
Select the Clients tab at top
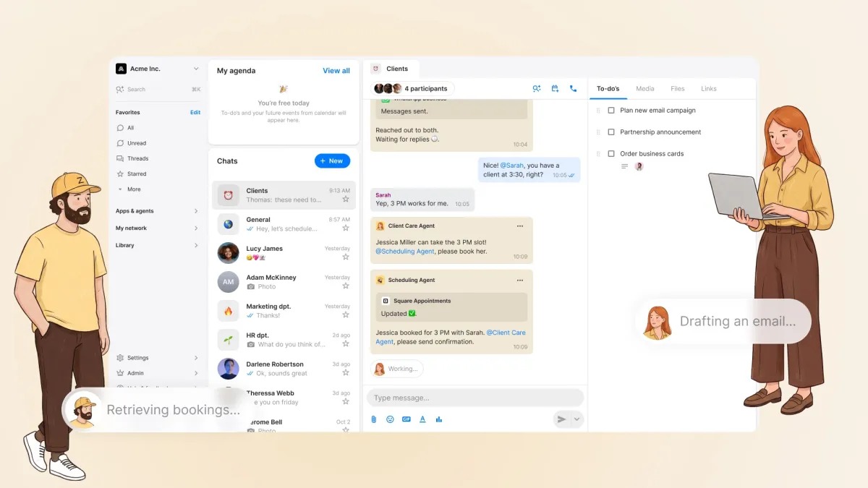click(391, 69)
